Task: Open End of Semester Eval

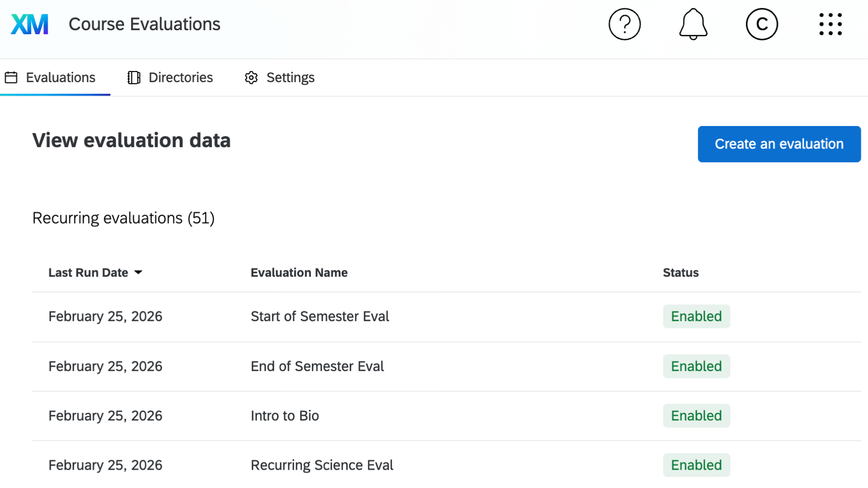Action: pyautogui.click(x=317, y=367)
